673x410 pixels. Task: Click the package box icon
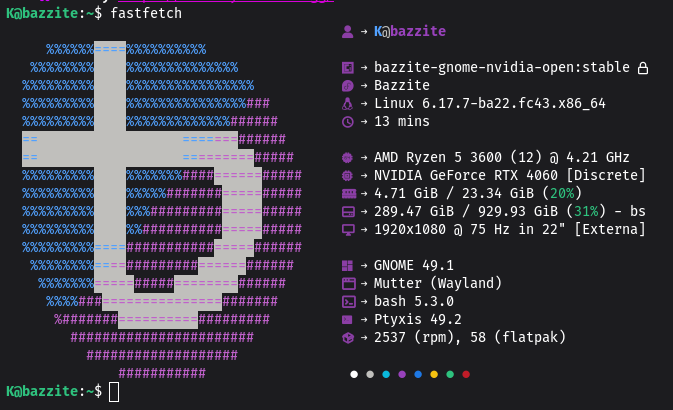pos(348,338)
